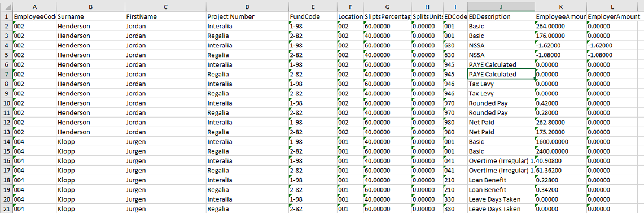Click the Surname header cell
Viewport: 644px width, 213px height.
91,16
